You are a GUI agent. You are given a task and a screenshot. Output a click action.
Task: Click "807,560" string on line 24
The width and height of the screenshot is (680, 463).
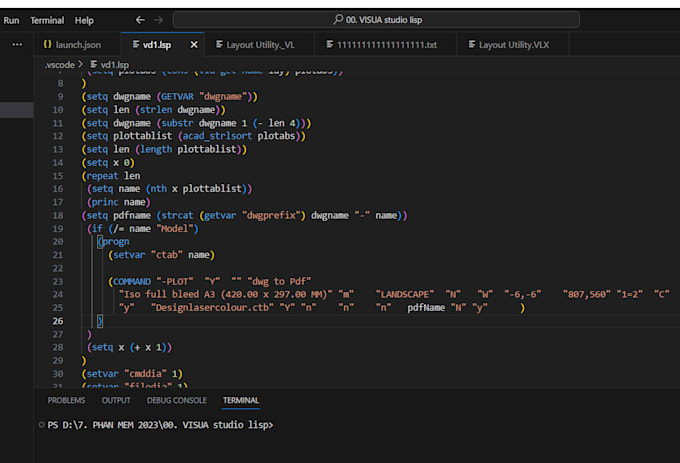[x=586, y=294]
